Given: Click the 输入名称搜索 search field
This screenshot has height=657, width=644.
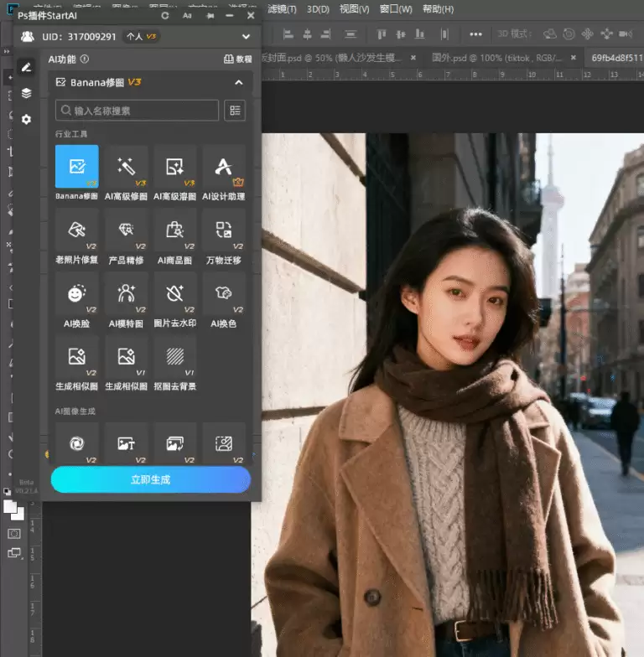Looking at the screenshot, I should point(137,111).
